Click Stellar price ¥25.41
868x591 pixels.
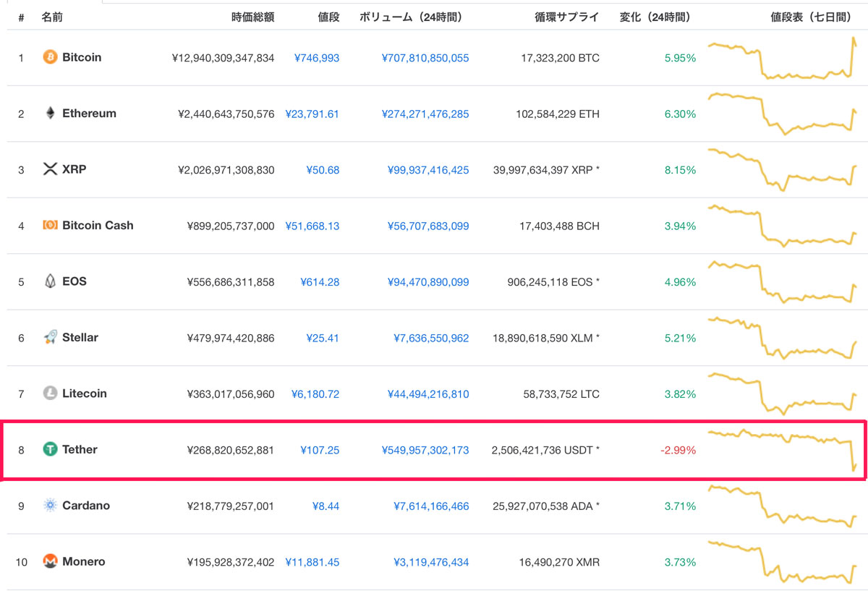pyautogui.click(x=323, y=338)
